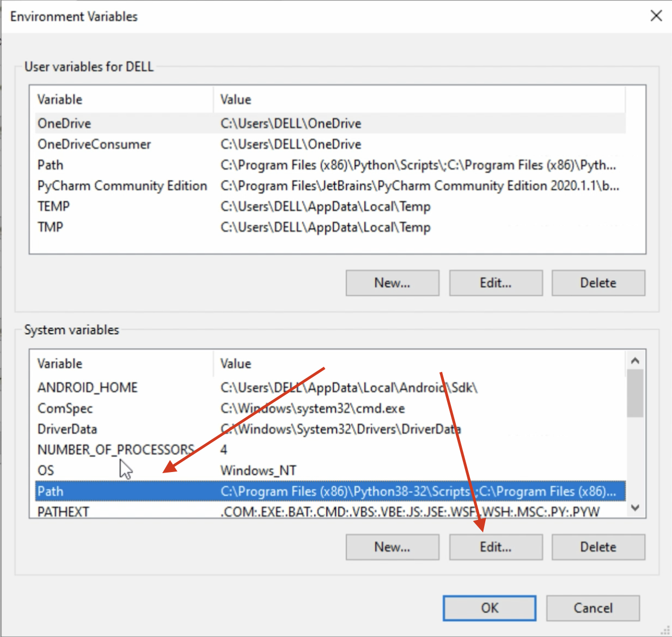Delete the selected user variable
The height and width of the screenshot is (637, 672).
(x=598, y=283)
